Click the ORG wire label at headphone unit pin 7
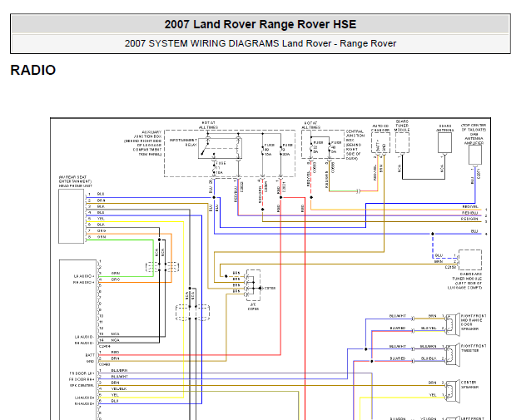Viewport: 521px width, 420px height. [102, 230]
